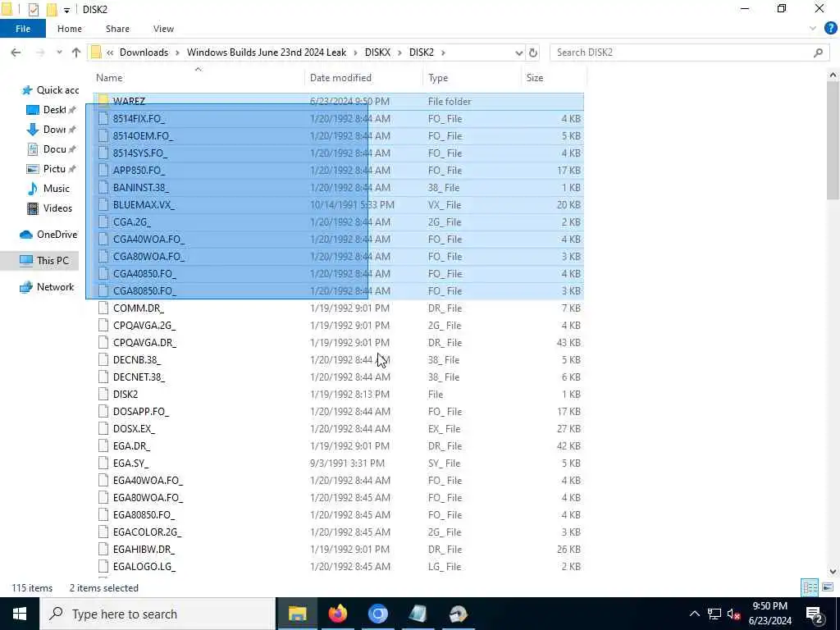
Task: Click the Properties quick access toolbar icon
Action: [x=33, y=10]
